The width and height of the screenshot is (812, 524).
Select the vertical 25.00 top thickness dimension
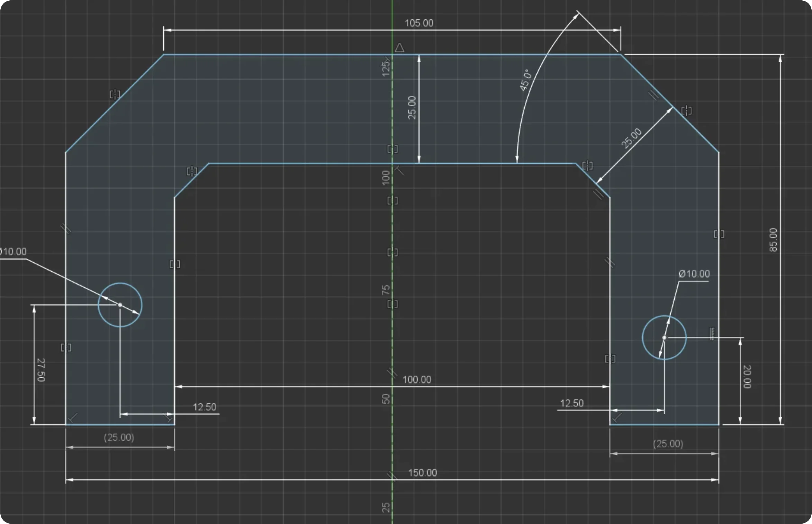point(412,108)
